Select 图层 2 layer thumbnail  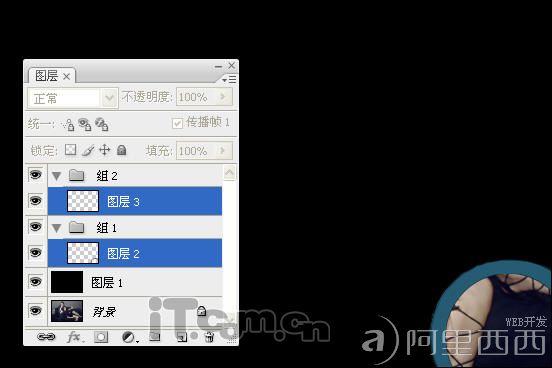[83, 252]
